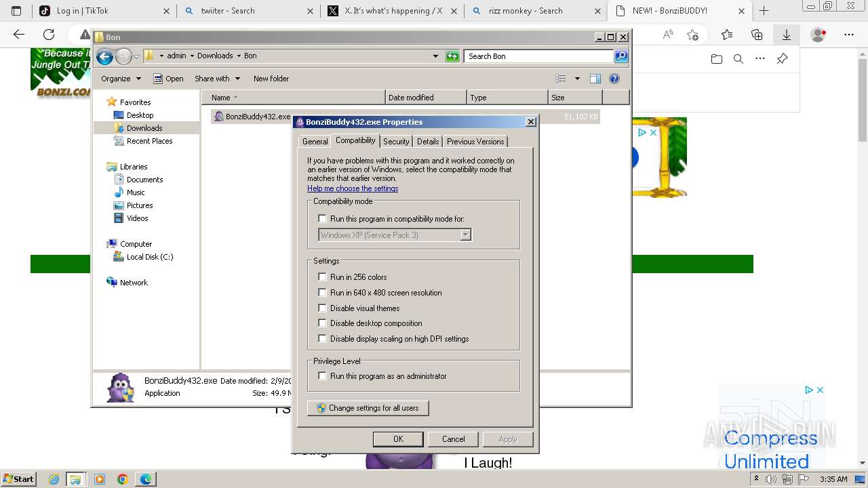Click the Explorer Forward arrow button
868x488 pixels.
coord(123,56)
